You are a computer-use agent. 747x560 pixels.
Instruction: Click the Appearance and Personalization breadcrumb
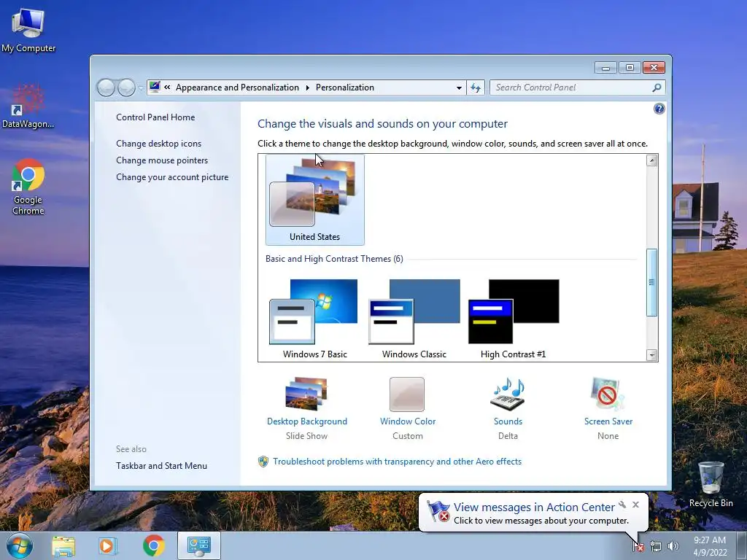coord(237,87)
